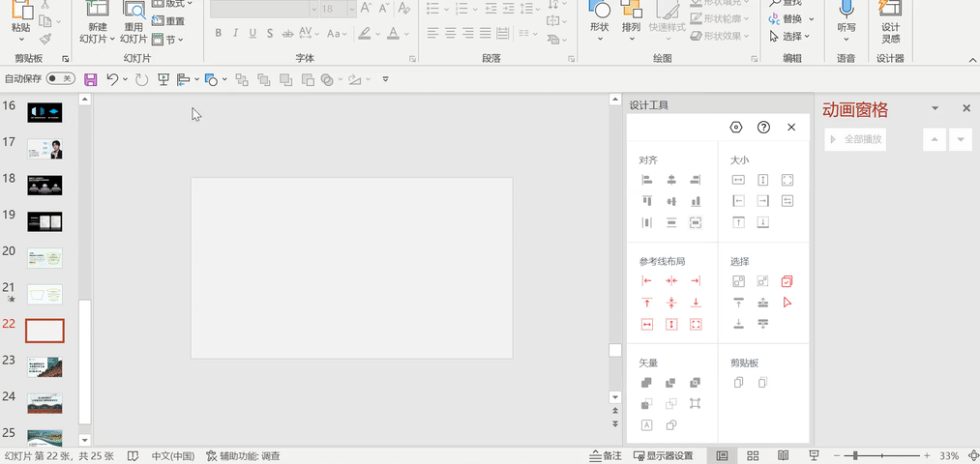
Task: Click the save icon in quick access toolbar
Action: [91, 79]
